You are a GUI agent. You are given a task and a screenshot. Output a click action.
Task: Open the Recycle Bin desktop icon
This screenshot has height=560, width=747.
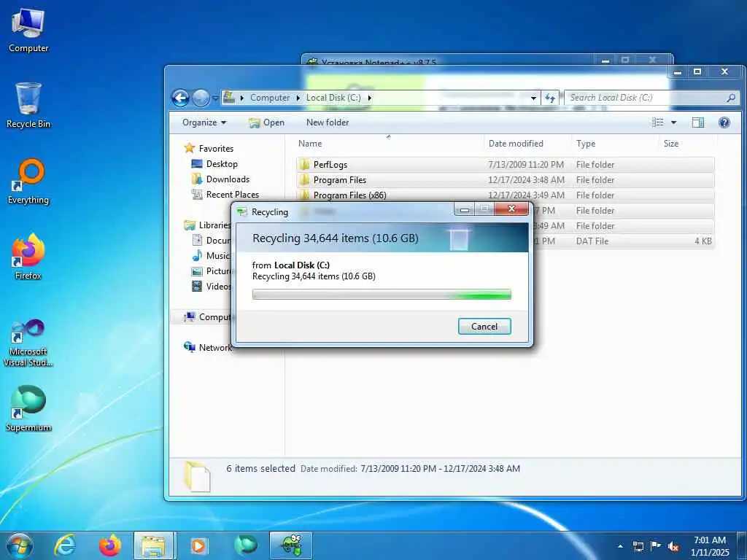[x=28, y=106]
